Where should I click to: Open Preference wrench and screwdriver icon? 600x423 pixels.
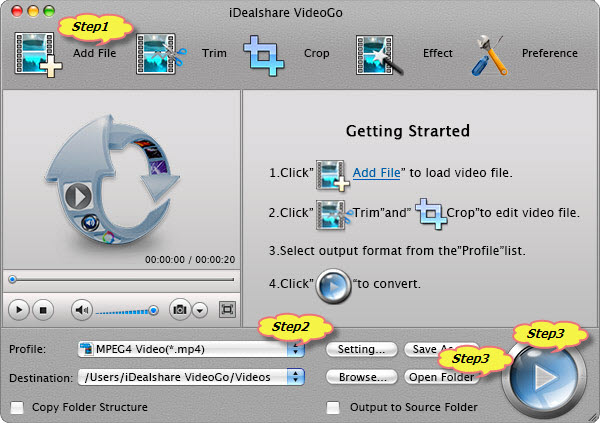click(489, 55)
